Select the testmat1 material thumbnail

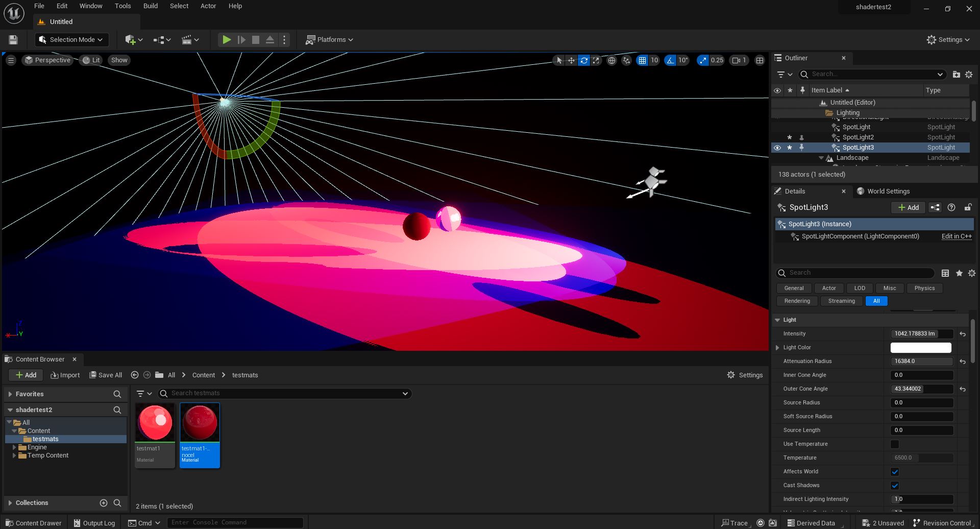pyautogui.click(x=155, y=422)
